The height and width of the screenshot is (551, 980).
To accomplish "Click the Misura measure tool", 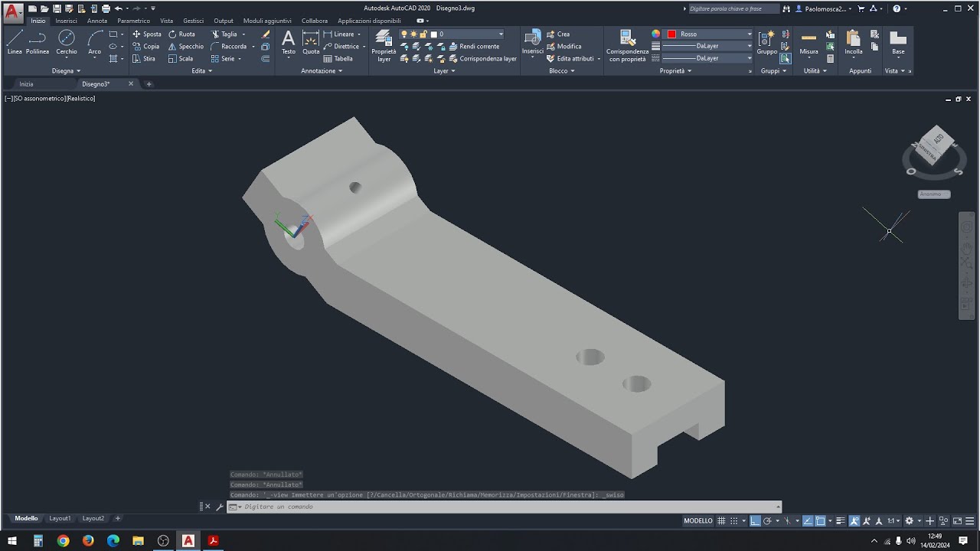I will click(x=808, y=43).
